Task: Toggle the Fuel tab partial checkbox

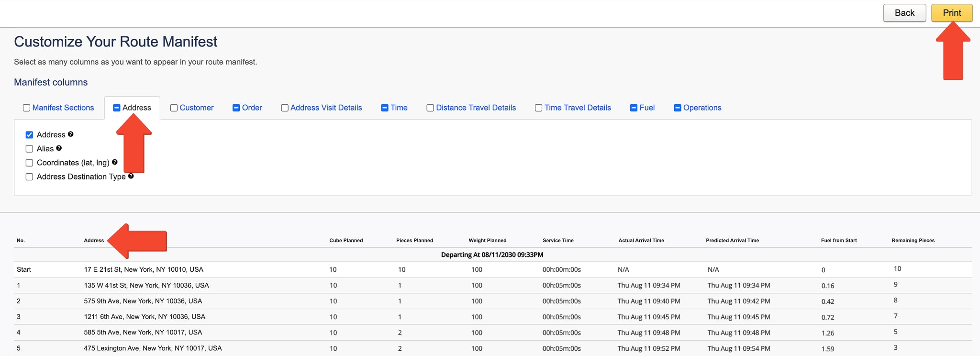Action: (x=634, y=108)
